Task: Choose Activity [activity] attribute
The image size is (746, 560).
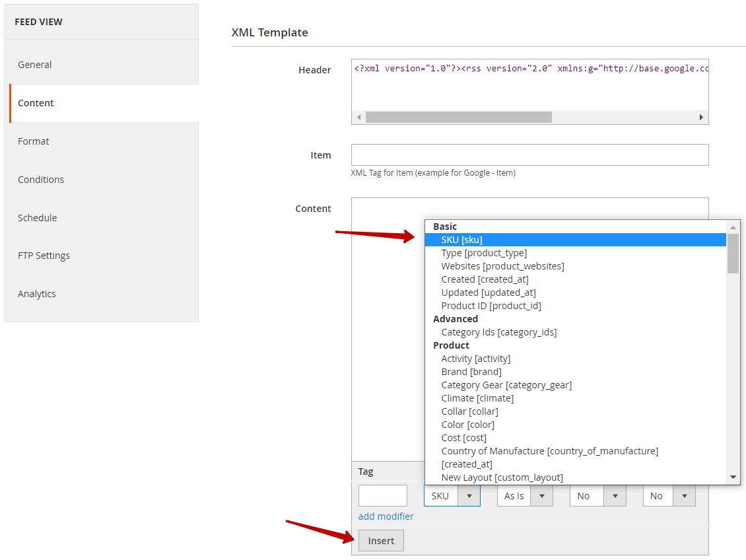Action: click(x=575, y=359)
